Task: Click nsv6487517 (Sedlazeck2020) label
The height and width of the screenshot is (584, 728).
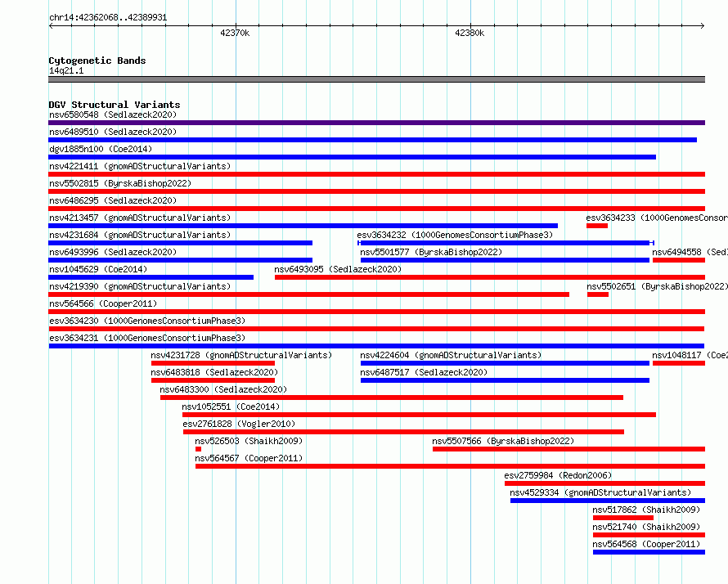Action: (x=424, y=372)
